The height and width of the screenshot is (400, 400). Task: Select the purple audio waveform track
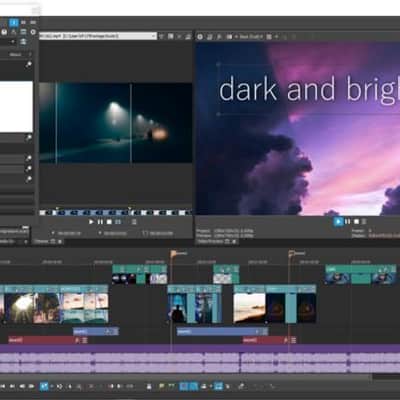pyautogui.click(x=200, y=362)
